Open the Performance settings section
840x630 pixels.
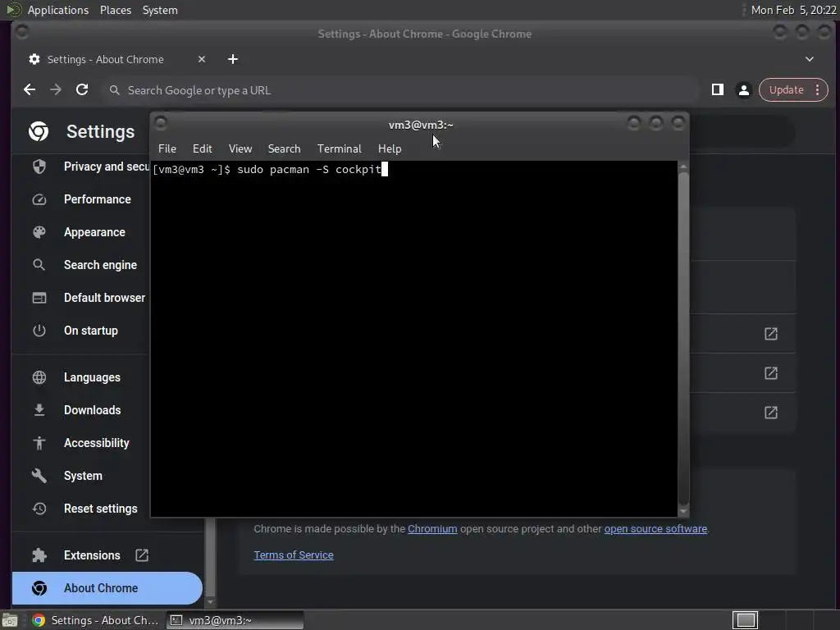click(x=97, y=199)
